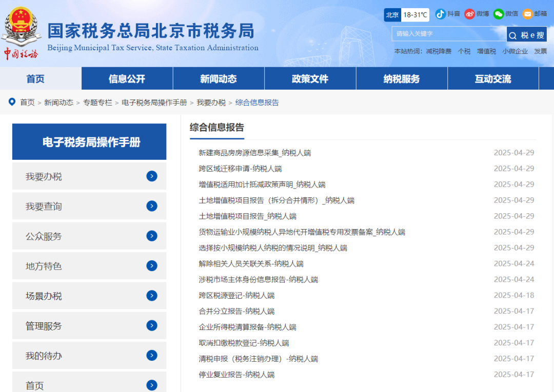
Task: Open 取消扣缴税款登记-纳税人端 article
Action: tap(244, 343)
